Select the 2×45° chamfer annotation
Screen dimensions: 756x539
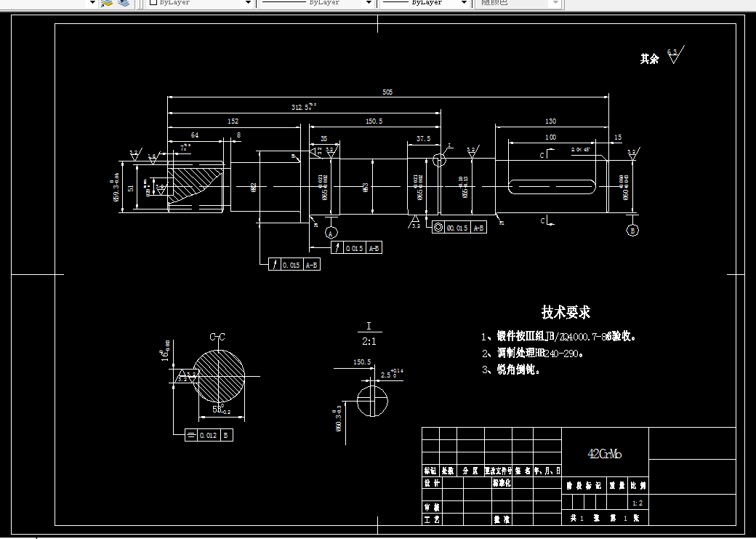tap(581, 150)
